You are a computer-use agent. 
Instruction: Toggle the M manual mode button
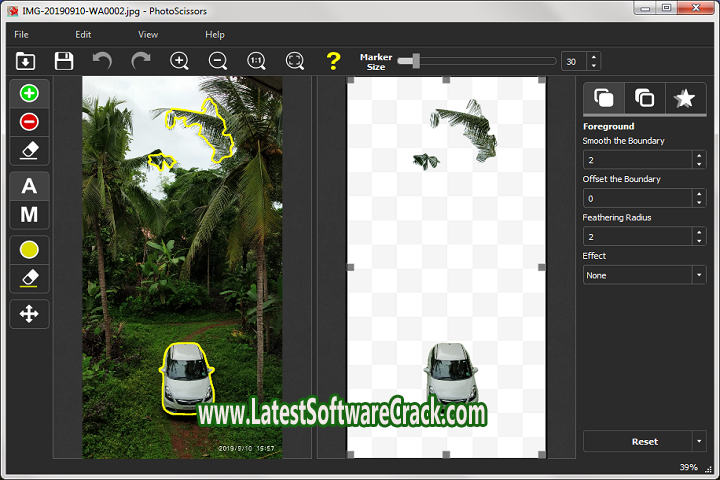coord(29,214)
